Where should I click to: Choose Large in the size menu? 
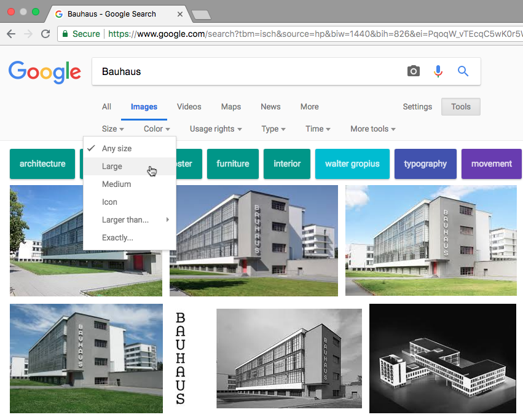pyautogui.click(x=112, y=166)
